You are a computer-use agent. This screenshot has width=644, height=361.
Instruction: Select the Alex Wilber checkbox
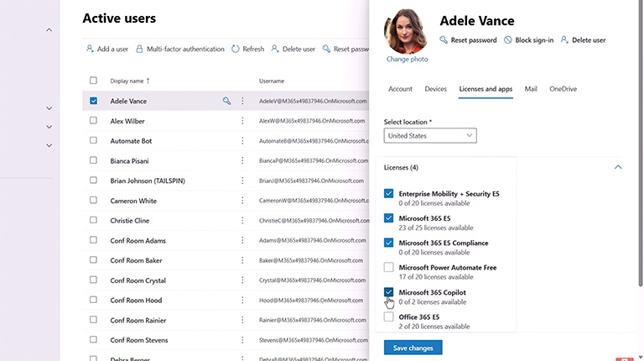93,120
